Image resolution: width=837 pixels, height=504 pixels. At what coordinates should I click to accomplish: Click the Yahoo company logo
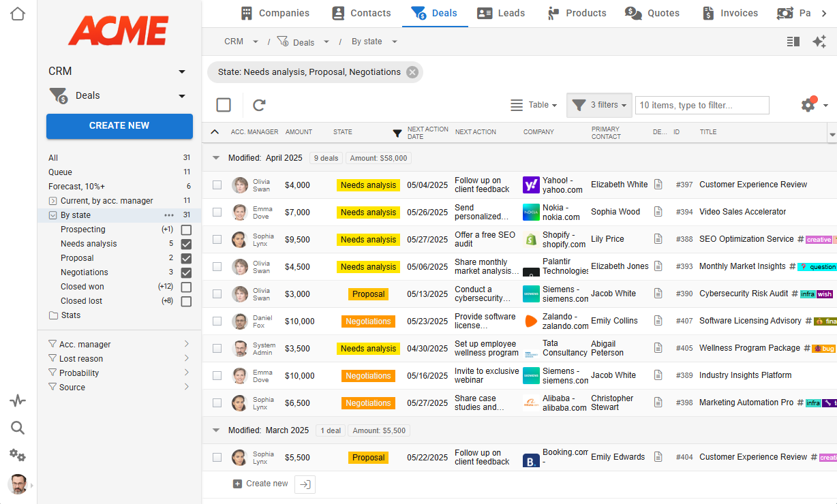[531, 185]
